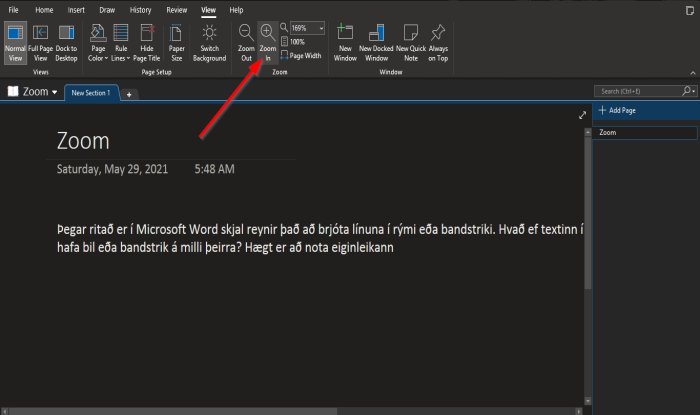The width and height of the screenshot is (700, 415).
Task: Click the Search notebook field
Action: tap(640, 91)
